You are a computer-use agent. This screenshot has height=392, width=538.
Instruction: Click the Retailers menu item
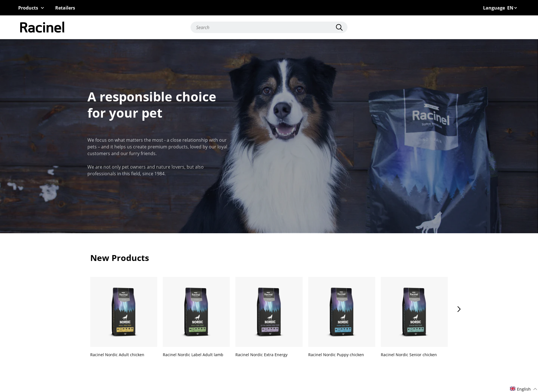pos(65,8)
